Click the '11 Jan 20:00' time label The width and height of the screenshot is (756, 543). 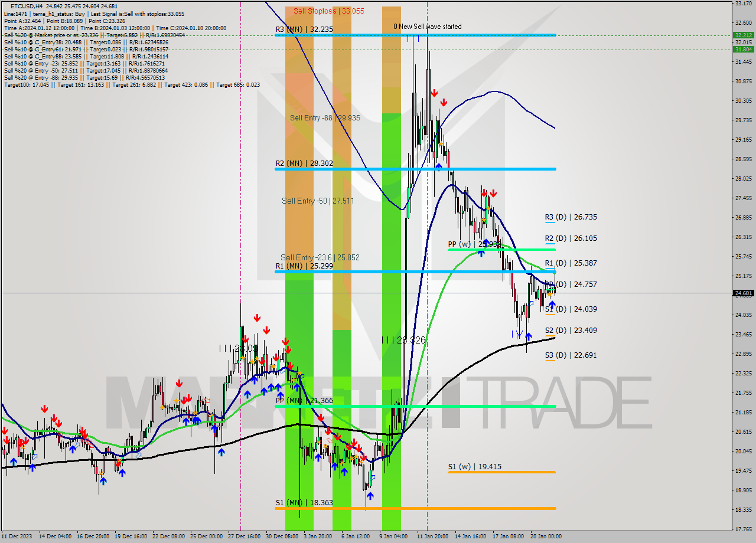432,537
